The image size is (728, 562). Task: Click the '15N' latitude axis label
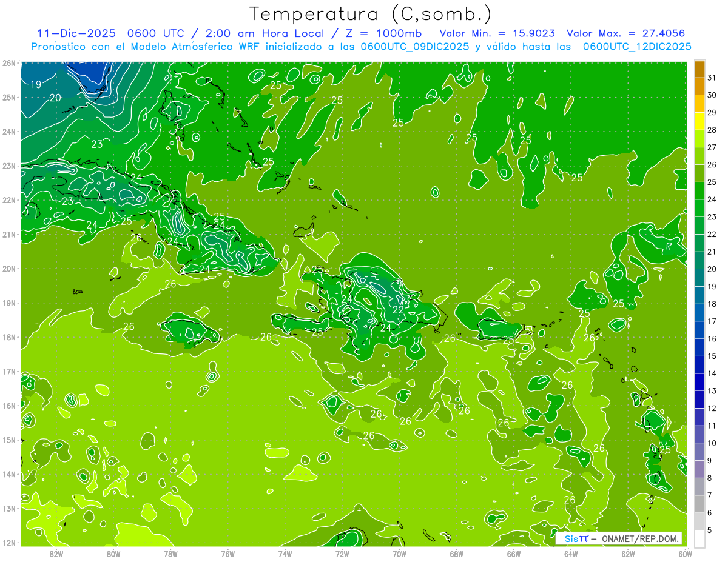[8, 440]
